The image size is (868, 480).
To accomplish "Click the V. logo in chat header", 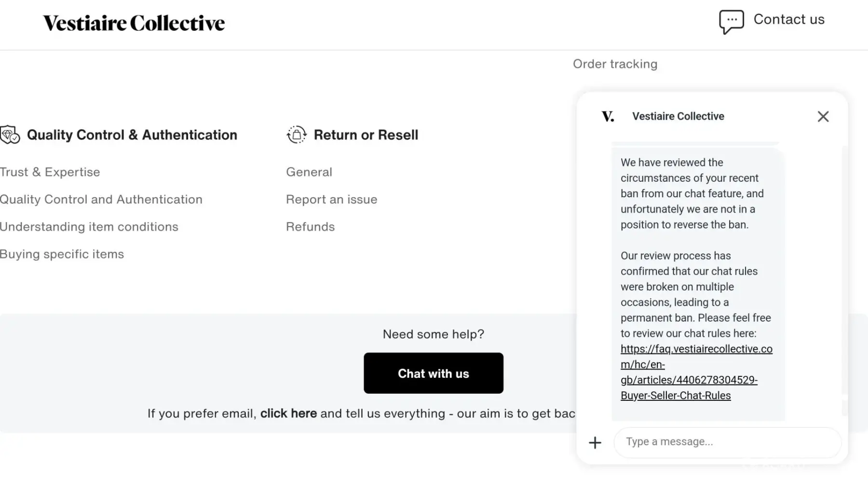I will pyautogui.click(x=608, y=116).
